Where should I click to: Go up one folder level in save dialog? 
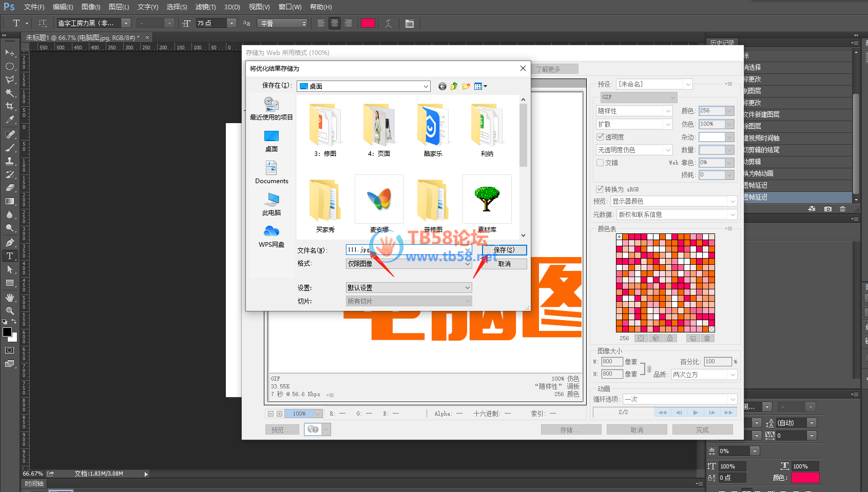(454, 86)
